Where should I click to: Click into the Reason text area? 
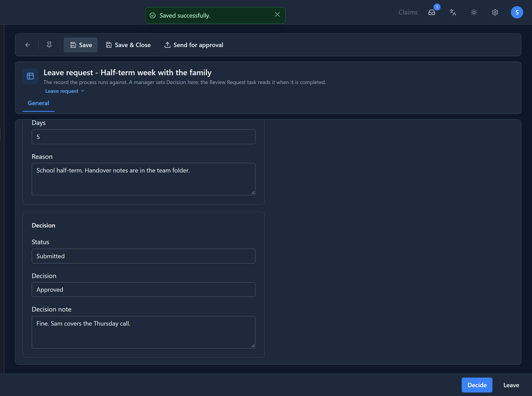(143, 179)
